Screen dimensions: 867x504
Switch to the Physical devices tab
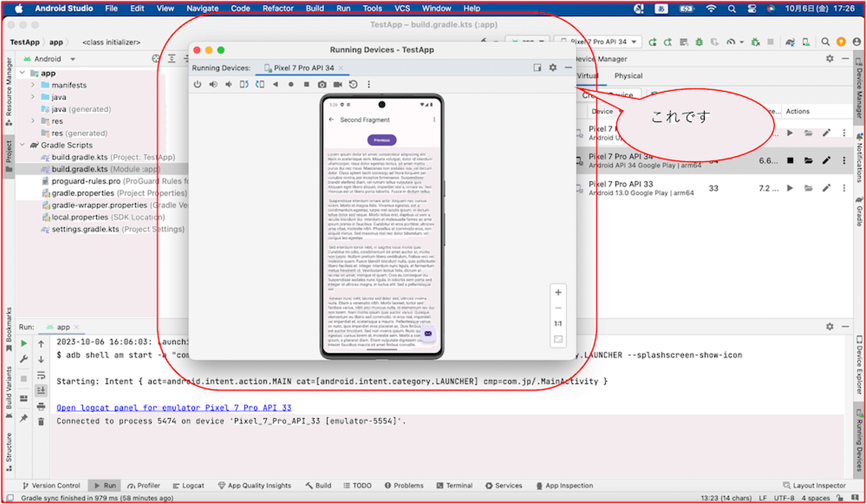628,76
